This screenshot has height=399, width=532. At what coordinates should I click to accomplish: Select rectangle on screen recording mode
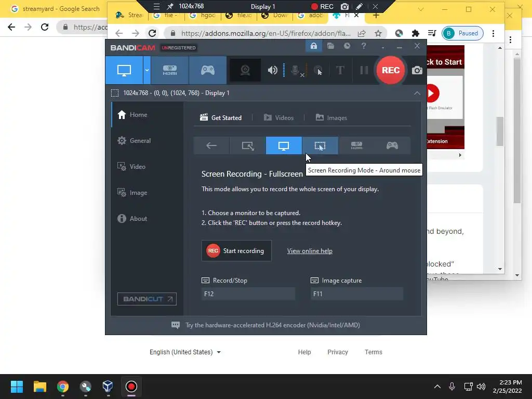pyautogui.click(x=248, y=145)
